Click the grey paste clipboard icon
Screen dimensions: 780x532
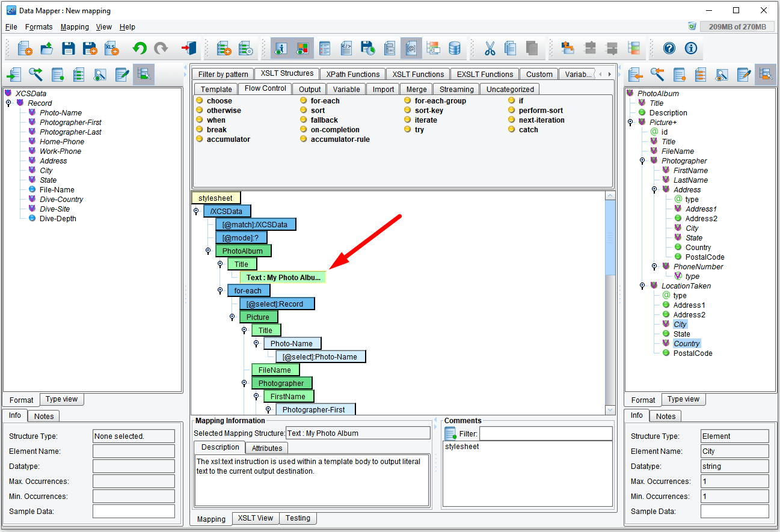tap(532, 49)
